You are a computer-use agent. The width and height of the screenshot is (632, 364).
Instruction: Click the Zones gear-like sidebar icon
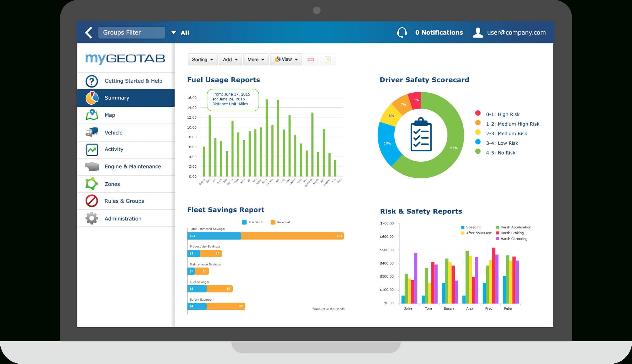point(92,184)
